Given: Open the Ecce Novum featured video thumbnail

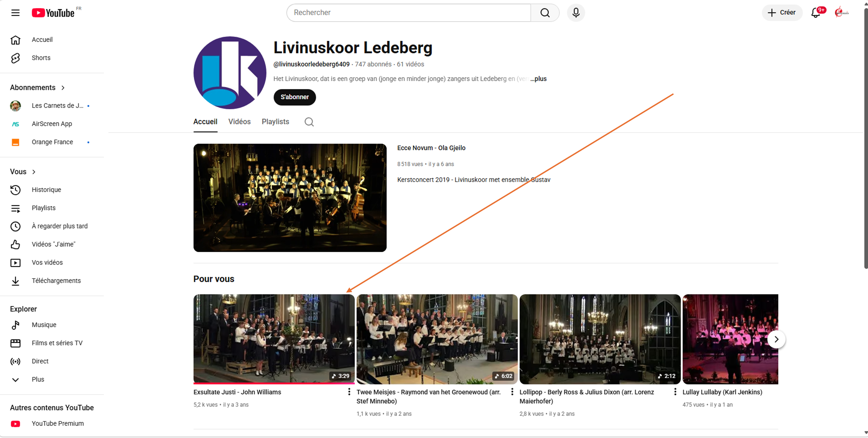Looking at the screenshot, I should (x=290, y=198).
